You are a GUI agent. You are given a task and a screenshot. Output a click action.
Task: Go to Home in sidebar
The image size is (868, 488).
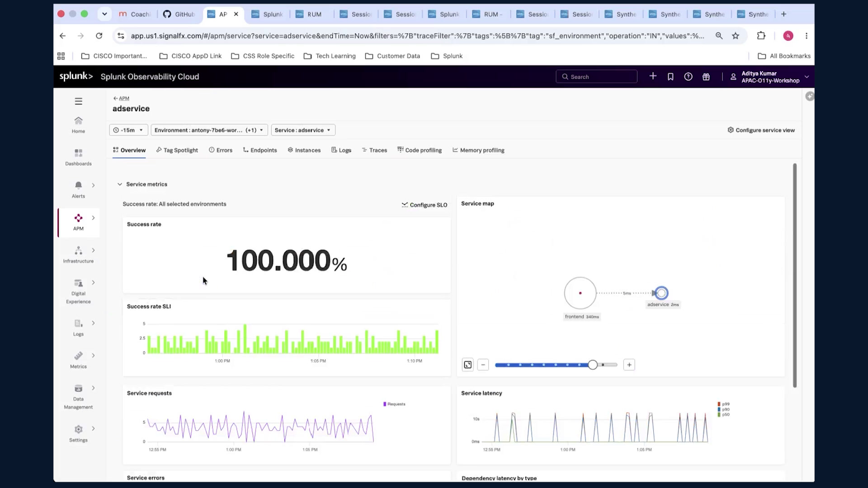tap(78, 125)
